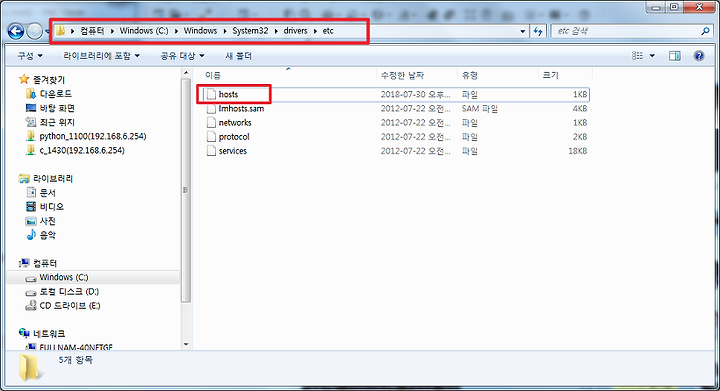The image size is (720, 391).
Task: Click the CD 드라이브 (E:) disc icon
Action: point(31,306)
